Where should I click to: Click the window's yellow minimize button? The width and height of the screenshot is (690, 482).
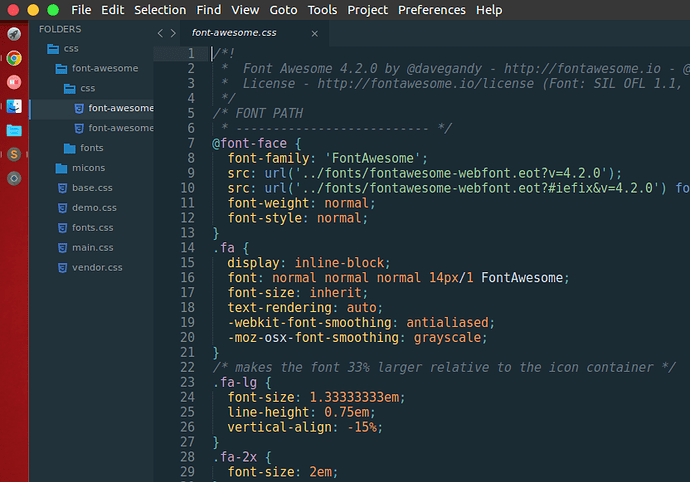[33, 10]
